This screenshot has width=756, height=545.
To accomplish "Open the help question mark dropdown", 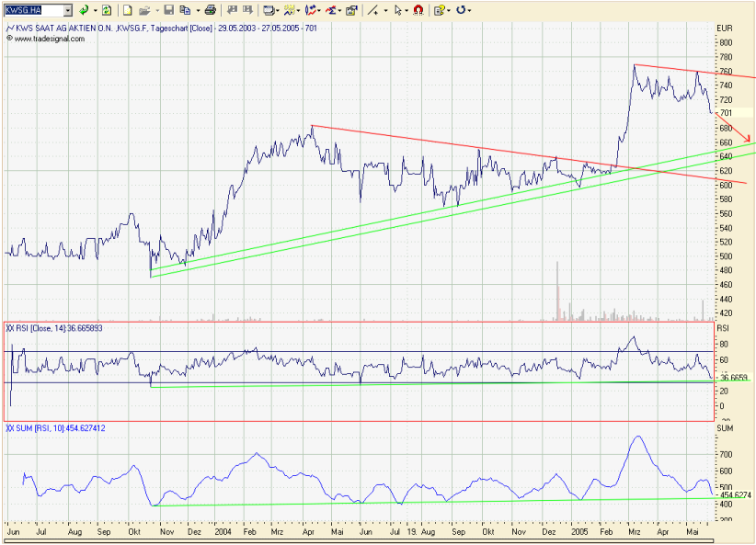I will point(449,10).
